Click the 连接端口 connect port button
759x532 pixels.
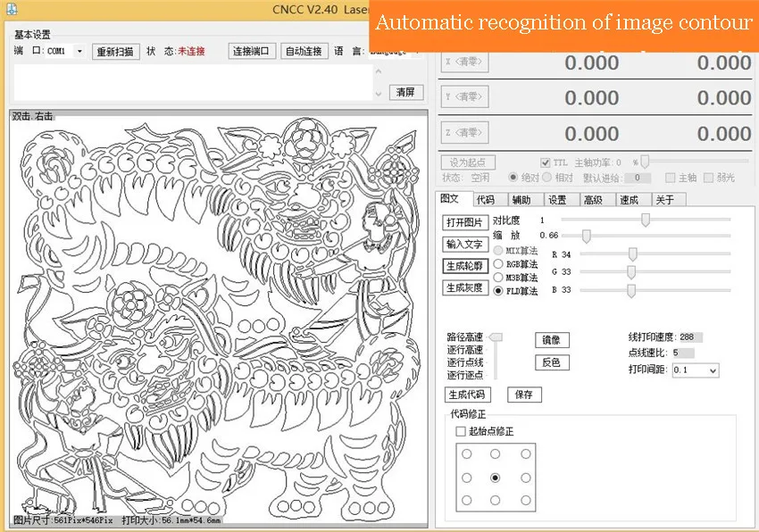pos(252,51)
